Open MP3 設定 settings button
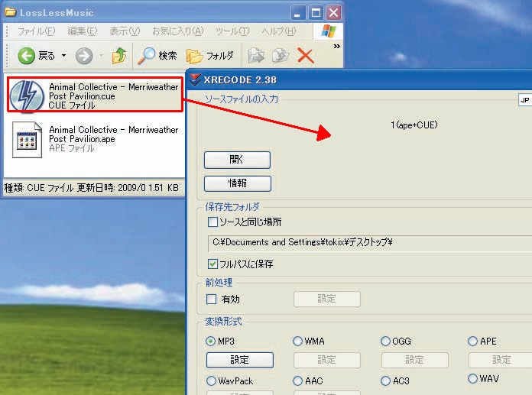The width and height of the screenshot is (532, 395). [x=240, y=360]
